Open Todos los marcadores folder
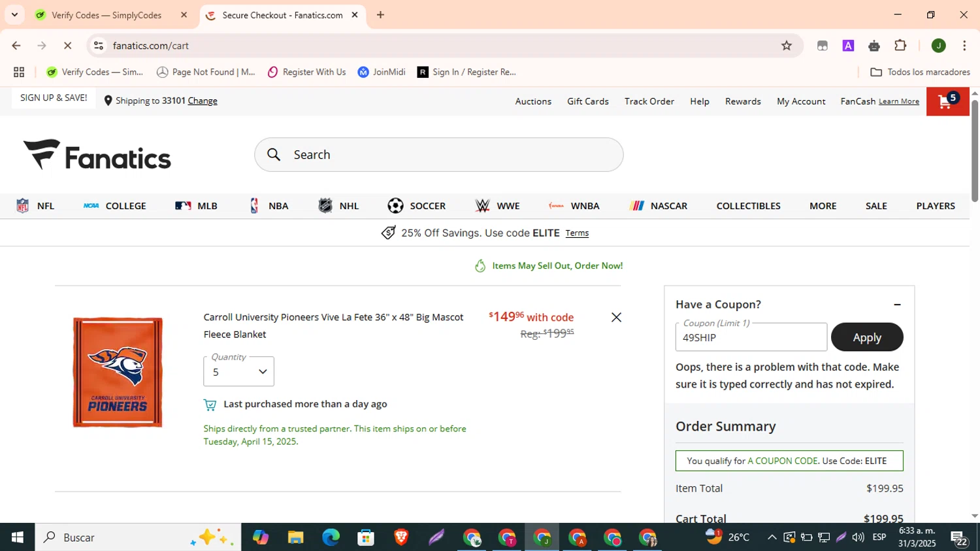Viewport: 980px width, 551px height. (x=921, y=72)
